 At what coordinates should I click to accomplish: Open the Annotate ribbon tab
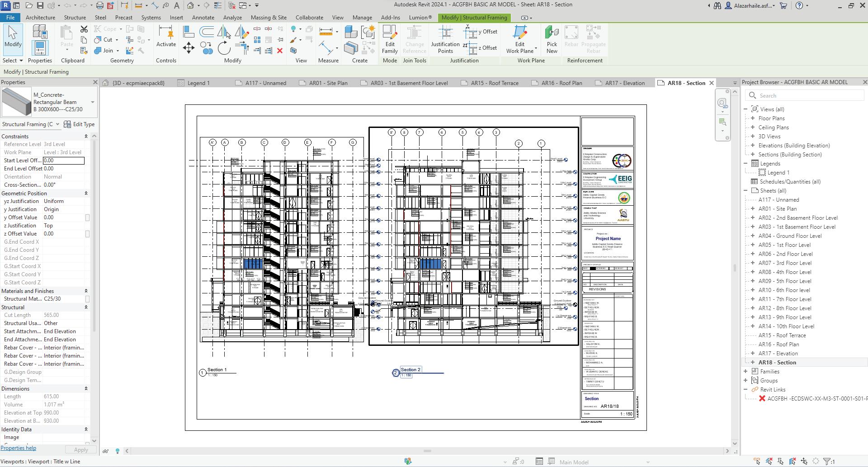point(203,18)
